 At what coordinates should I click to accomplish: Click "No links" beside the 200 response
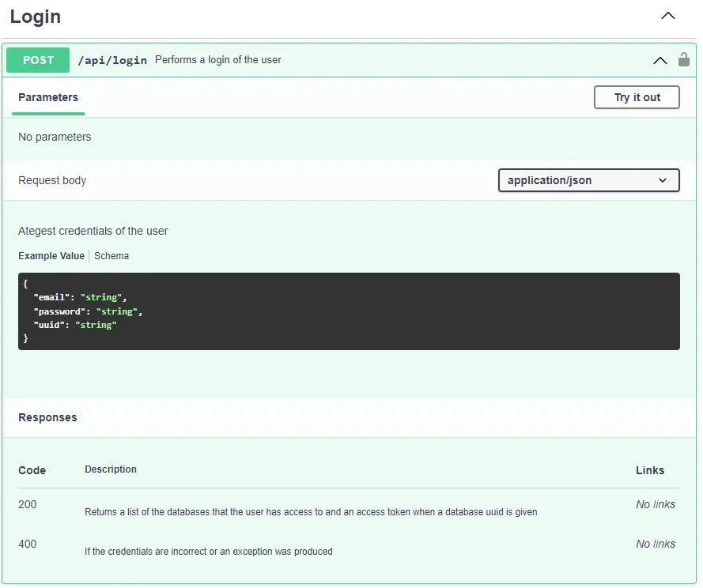click(656, 504)
